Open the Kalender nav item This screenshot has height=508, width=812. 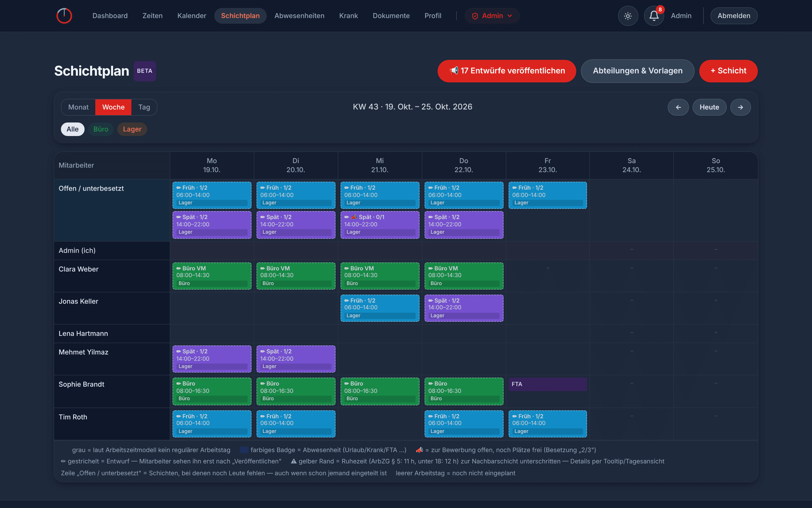tap(192, 16)
